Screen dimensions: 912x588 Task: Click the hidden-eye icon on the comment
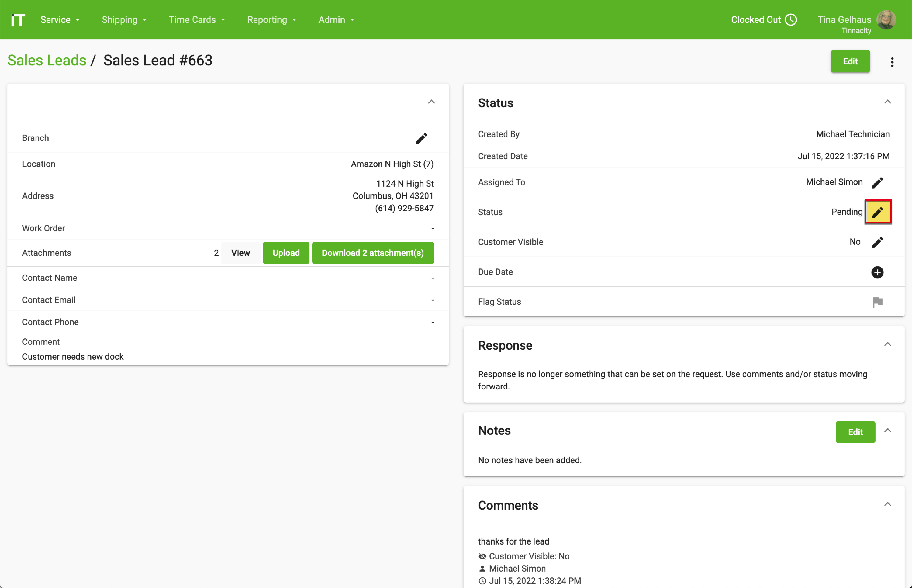pos(482,556)
